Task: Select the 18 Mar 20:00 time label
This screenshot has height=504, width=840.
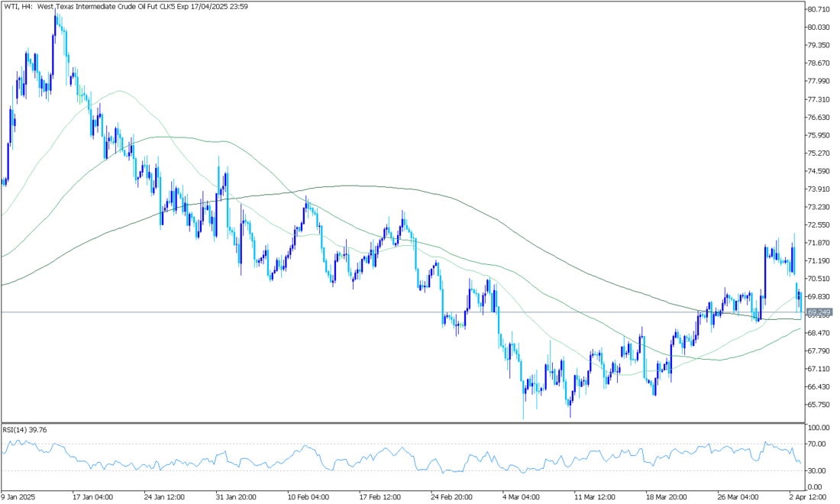Action: pyautogui.click(x=667, y=497)
